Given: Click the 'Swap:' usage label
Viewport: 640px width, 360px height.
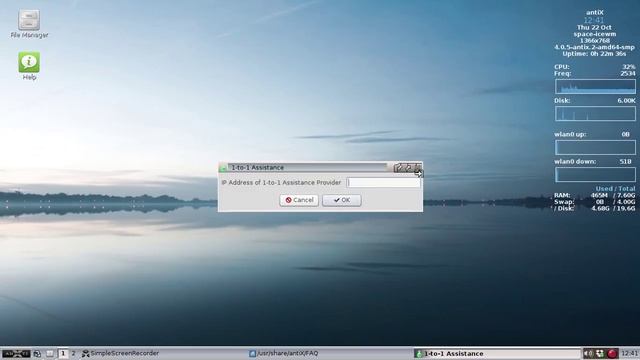Looking at the screenshot, I should (x=564, y=202).
